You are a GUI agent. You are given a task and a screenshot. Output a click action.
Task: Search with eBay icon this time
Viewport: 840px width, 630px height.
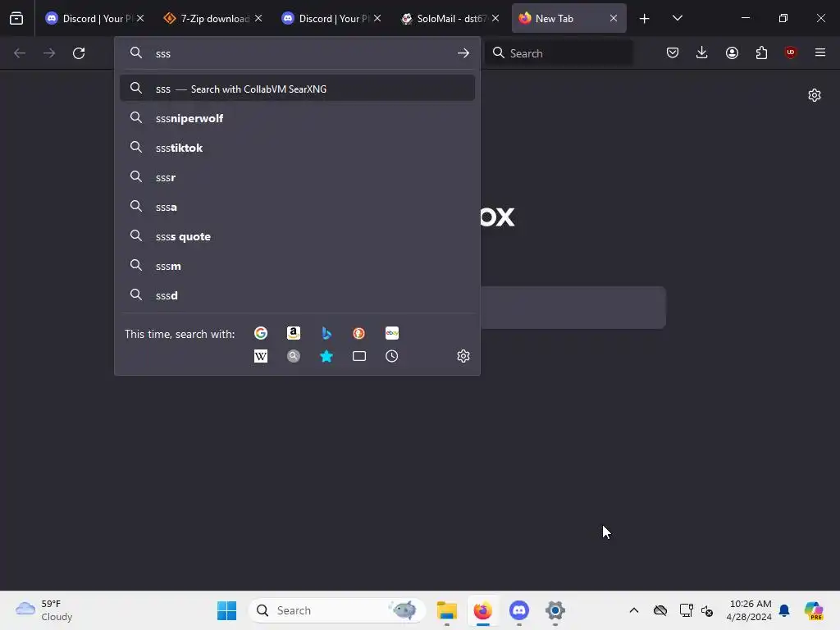(x=391, y=333)
